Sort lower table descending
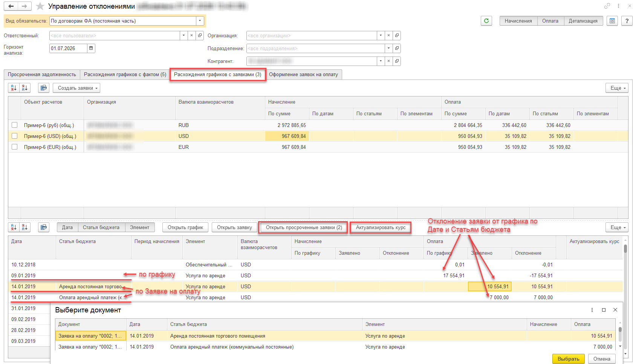The height and width of the screenshot is (364, 633). (25, 227)
